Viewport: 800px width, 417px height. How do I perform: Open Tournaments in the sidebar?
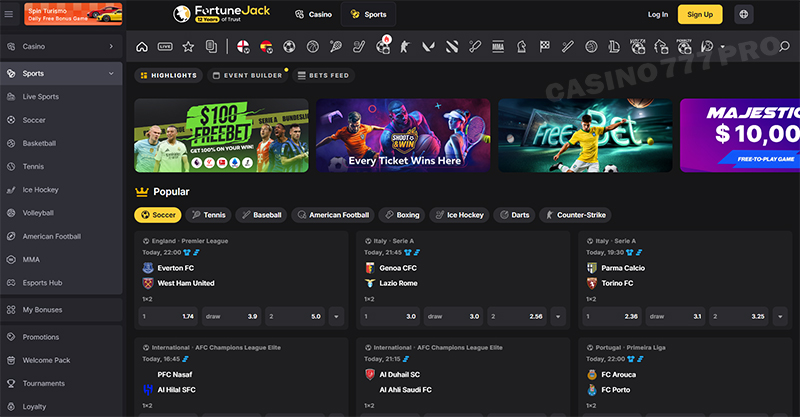pyautogui.click(x=61, y=383)
